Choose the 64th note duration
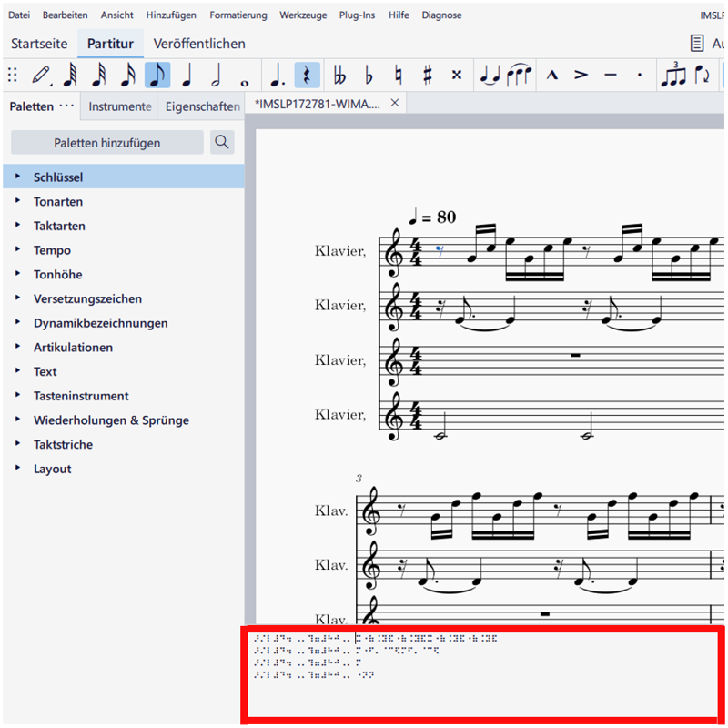Viewport: 728px width, 728px height. (x=71, y=75)
